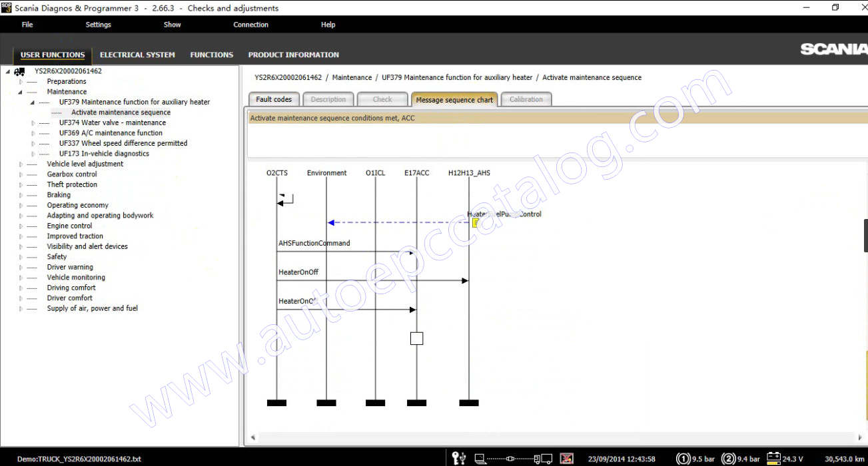Image resolution: width=868 pixels, height=466 pixels.
Task: Select the Message sequence chart tab
Action: 454,99
